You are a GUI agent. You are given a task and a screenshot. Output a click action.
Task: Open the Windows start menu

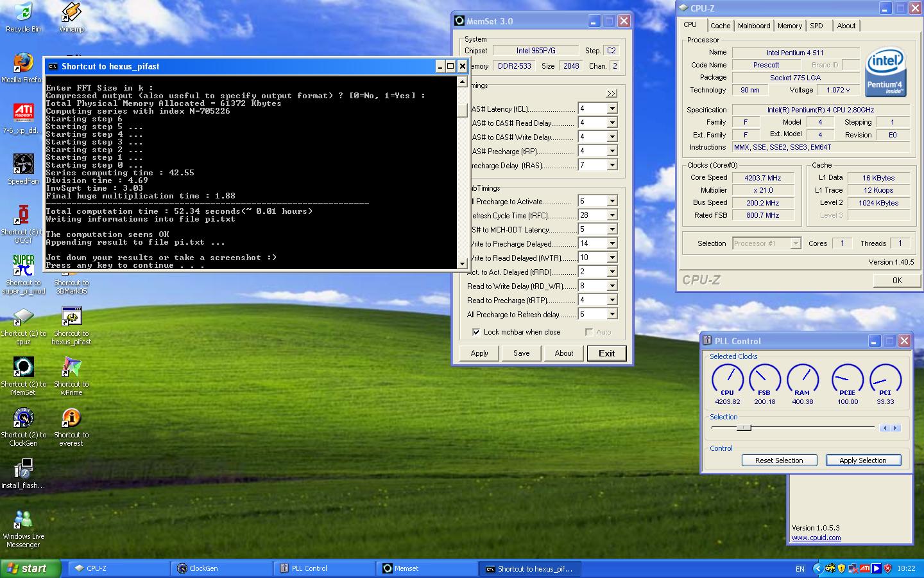(x=30, y=568)
